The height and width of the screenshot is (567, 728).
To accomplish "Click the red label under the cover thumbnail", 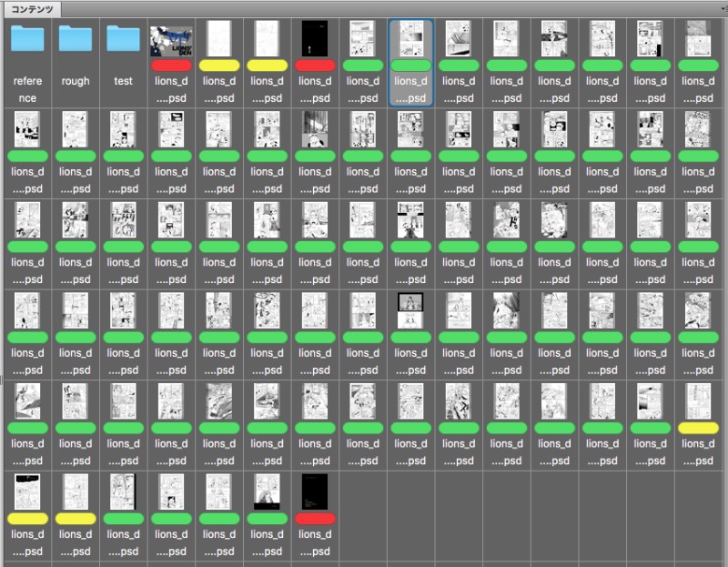I will [x=171, y=66].
